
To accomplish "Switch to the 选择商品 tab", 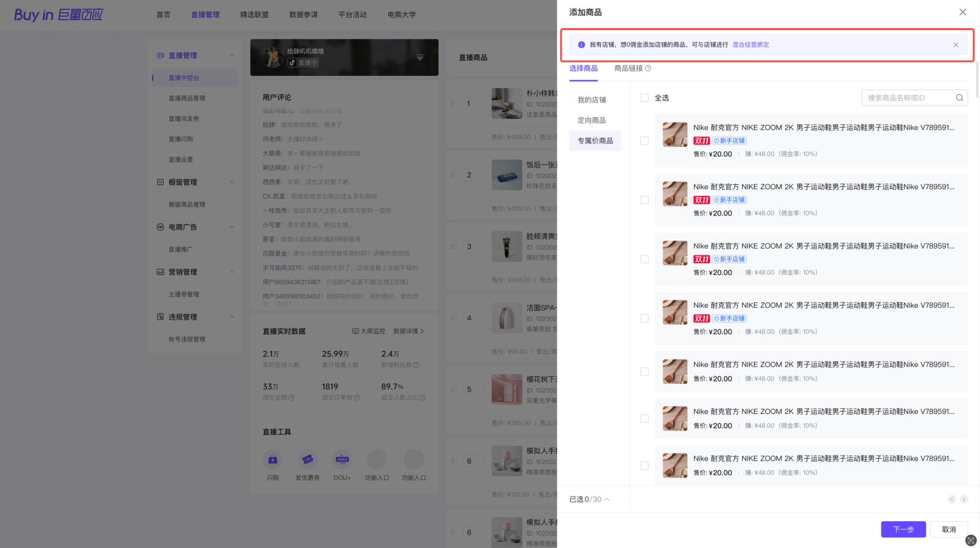I will pos(584,69).
